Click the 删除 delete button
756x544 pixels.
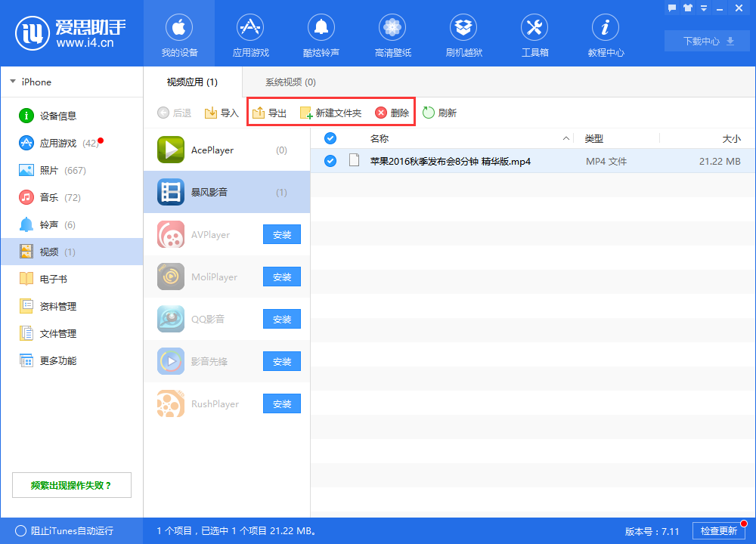coord(392,113)
